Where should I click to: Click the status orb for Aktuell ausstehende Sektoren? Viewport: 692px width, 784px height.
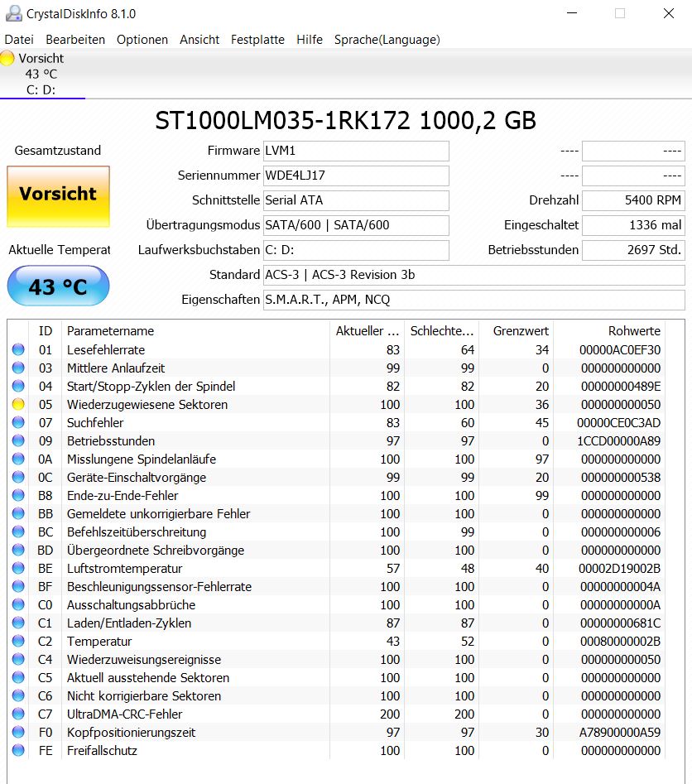tap(18, 677)
